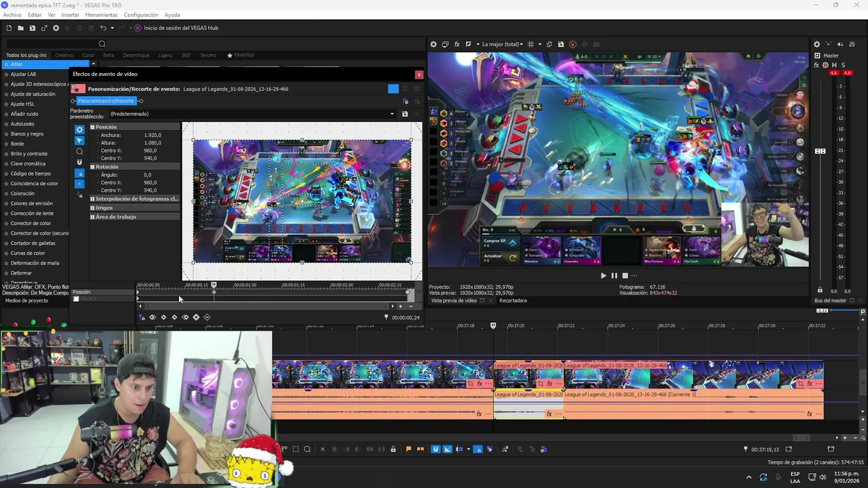Click the Pan/Crop timeline horizontal scrollbar
The image size is (868, 488).
pyautogui.click(x=265, y=306)
